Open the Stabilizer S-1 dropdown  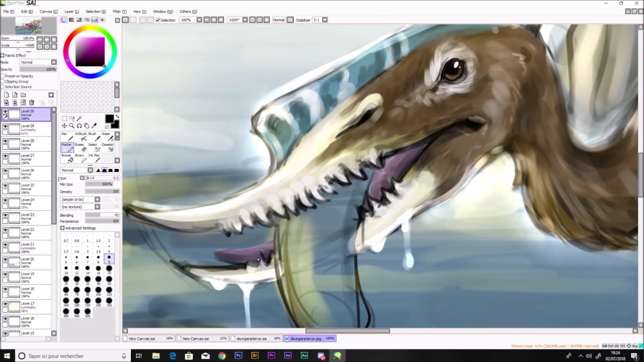click(x=325, y=20)
